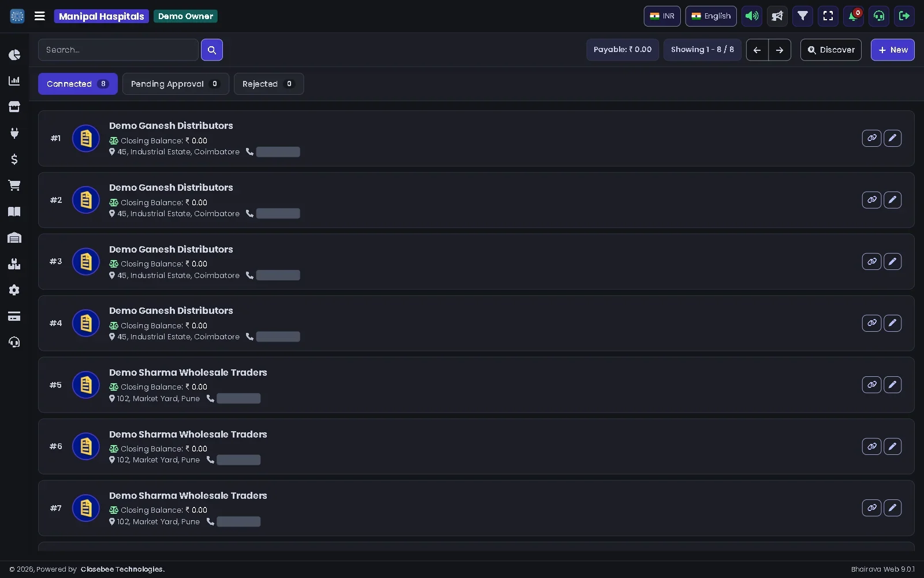Click the New button
Screen dimensions: 924x578
893,50
